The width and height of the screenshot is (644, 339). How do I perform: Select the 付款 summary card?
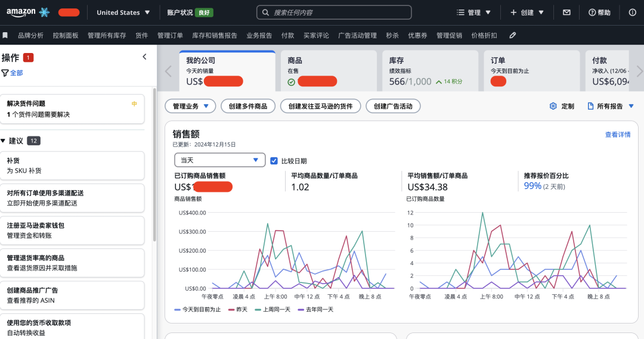[x=607, y=71]
